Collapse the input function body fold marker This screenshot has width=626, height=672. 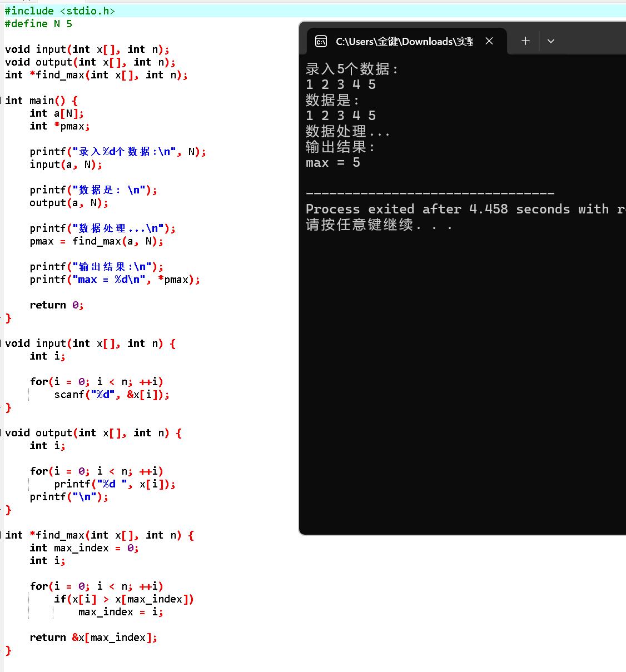(2, 343)
